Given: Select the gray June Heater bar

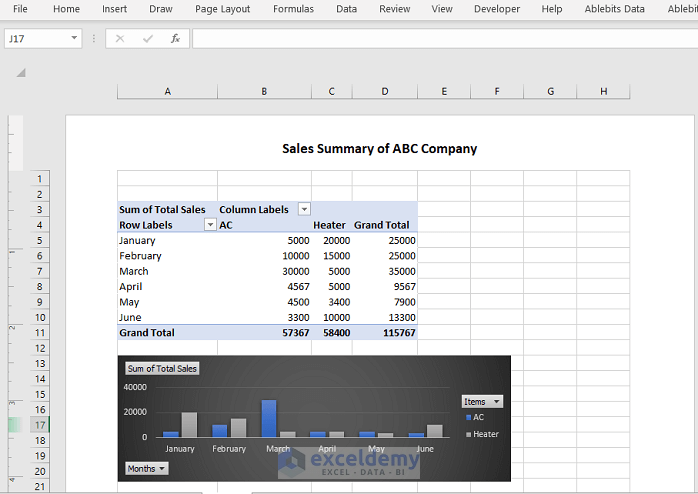Looking at the screenshot, I should [435, 431].
